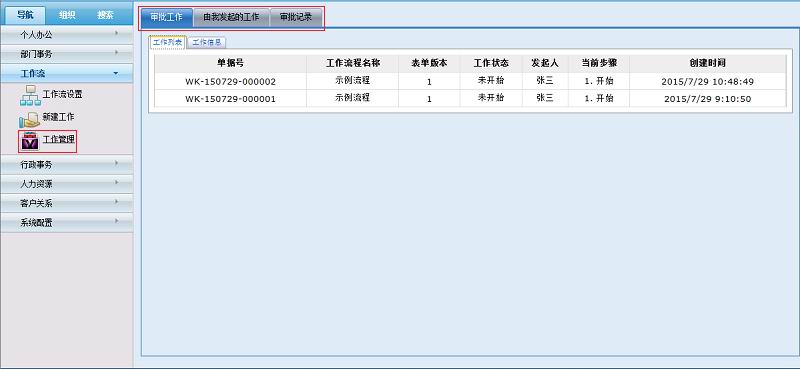Select the 工作列表 sub-tab
800x369 pixels.
168,42
